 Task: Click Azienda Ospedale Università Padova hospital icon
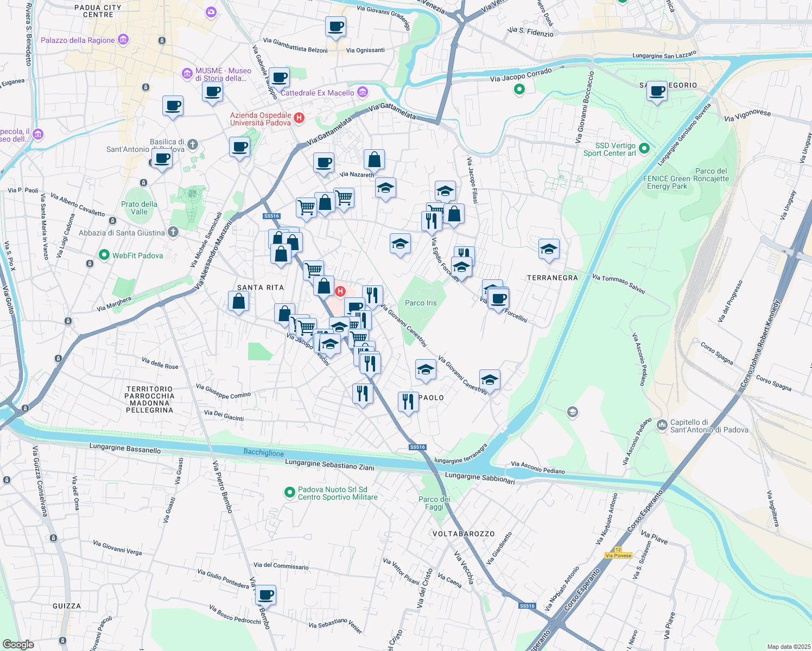pyautogui.click(x=299, y=118)
